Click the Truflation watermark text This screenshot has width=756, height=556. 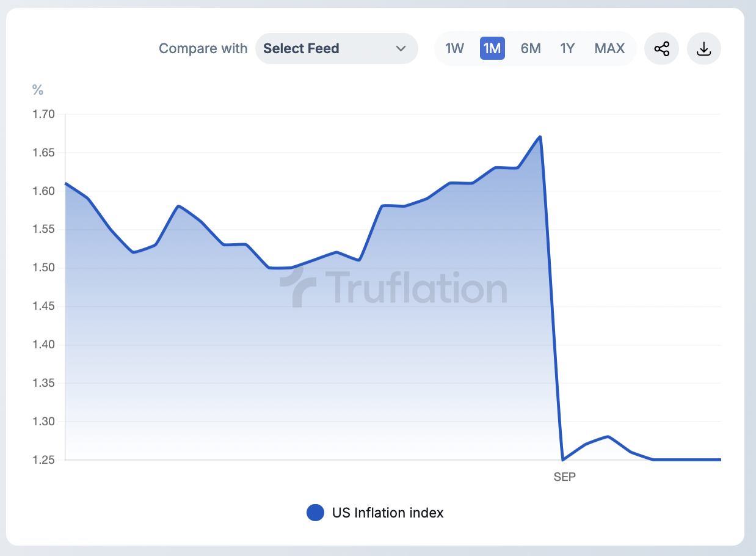tap(415, 287)
